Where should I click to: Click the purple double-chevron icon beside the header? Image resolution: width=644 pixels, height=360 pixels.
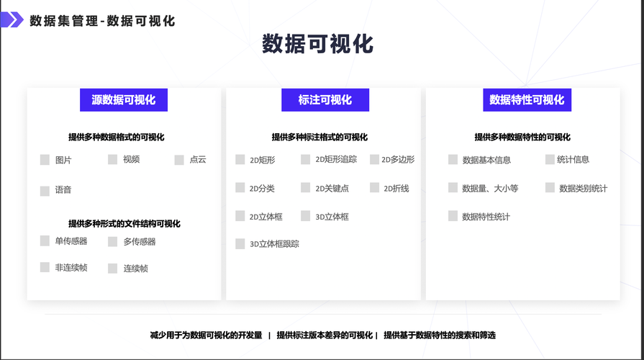(x=12, y=19)
